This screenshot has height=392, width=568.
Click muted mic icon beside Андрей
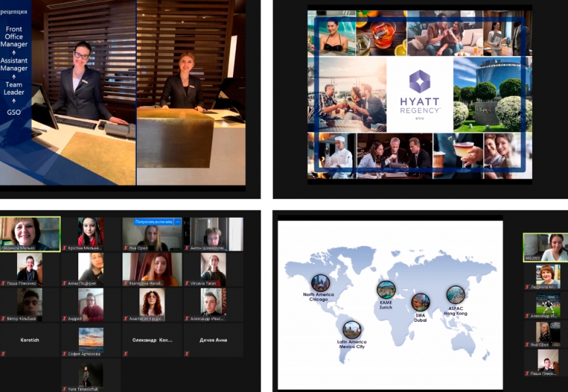64,319
